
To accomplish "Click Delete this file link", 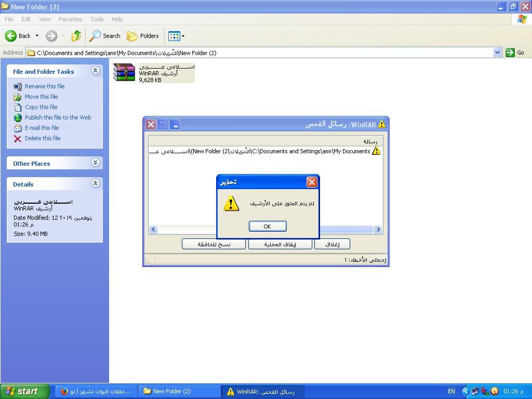I will (43, 138).
